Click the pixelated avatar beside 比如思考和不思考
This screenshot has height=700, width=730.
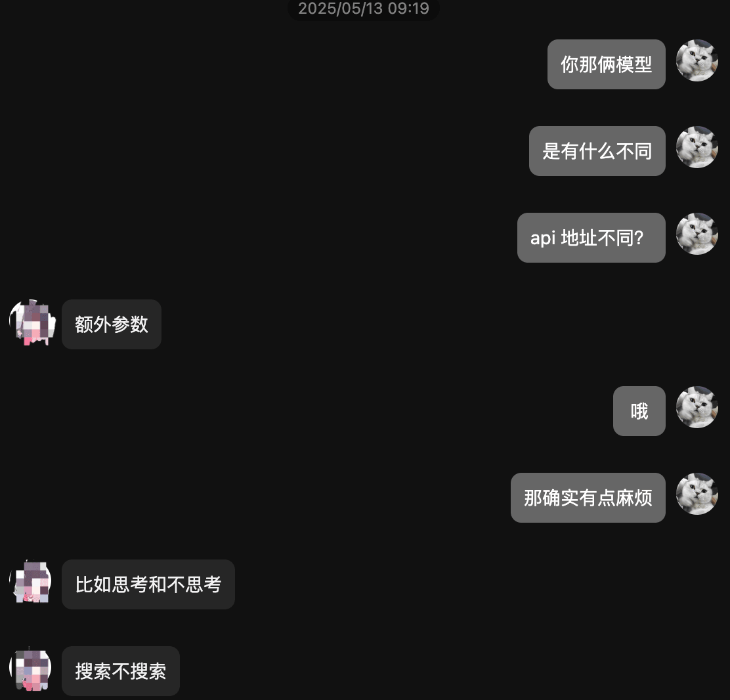[x=30, y=580]
